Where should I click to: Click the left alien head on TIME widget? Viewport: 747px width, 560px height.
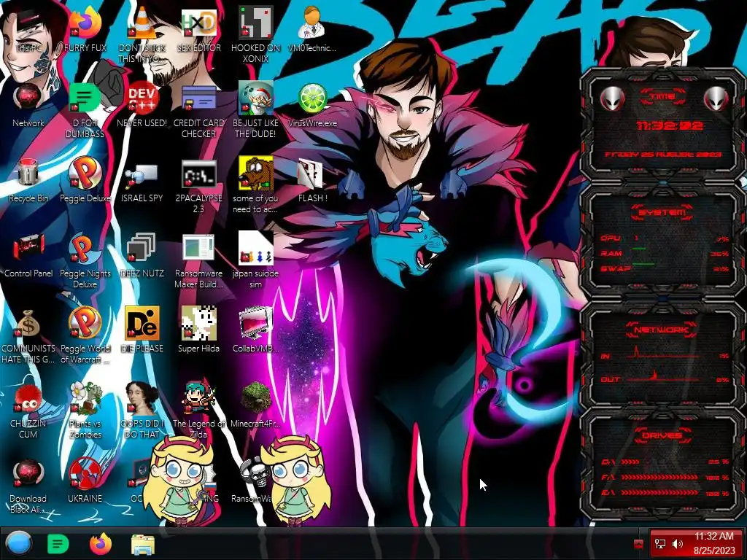click(612, 98)
